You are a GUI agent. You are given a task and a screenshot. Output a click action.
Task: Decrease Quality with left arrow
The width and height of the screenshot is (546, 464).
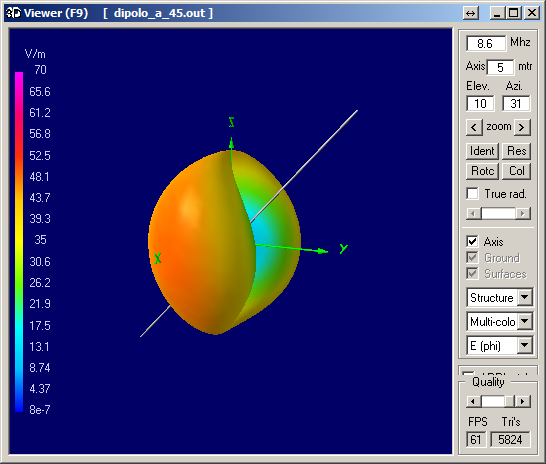click(x=473, y=401)
